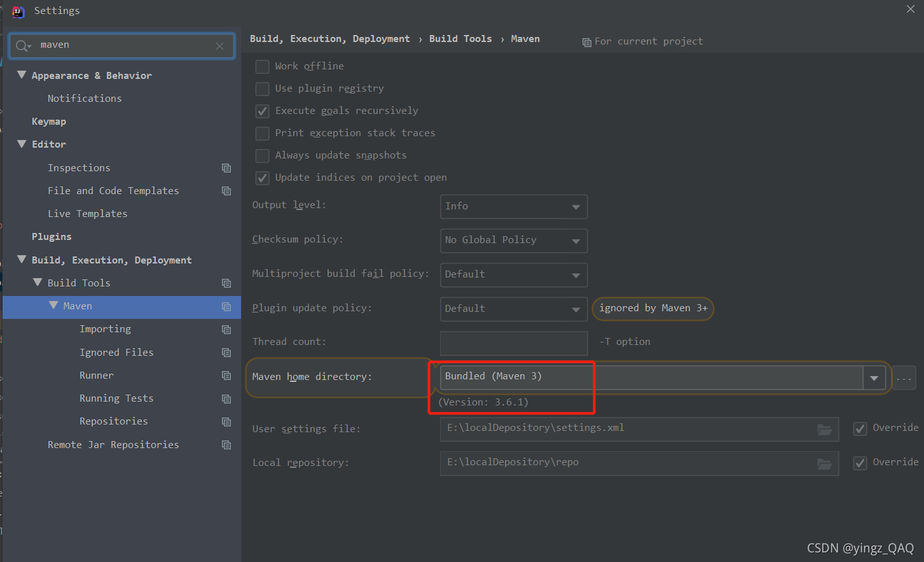Click the ... browse button for Maven home
This screenshot has width=924, height=562.
[x=904, y=378]
